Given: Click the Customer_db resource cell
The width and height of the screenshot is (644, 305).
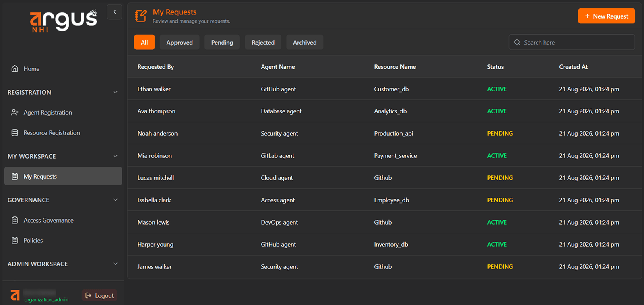Looking at the screenshot, I should (x=391, y=89).
